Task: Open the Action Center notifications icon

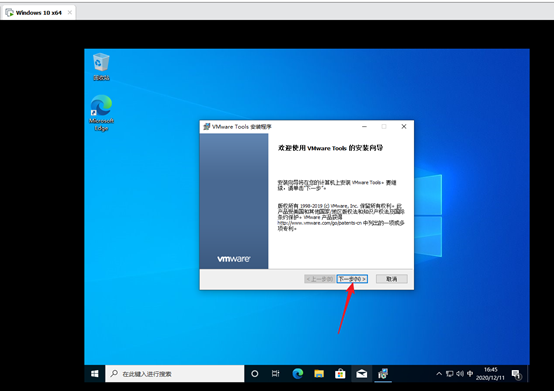Action: coord(517,374)
